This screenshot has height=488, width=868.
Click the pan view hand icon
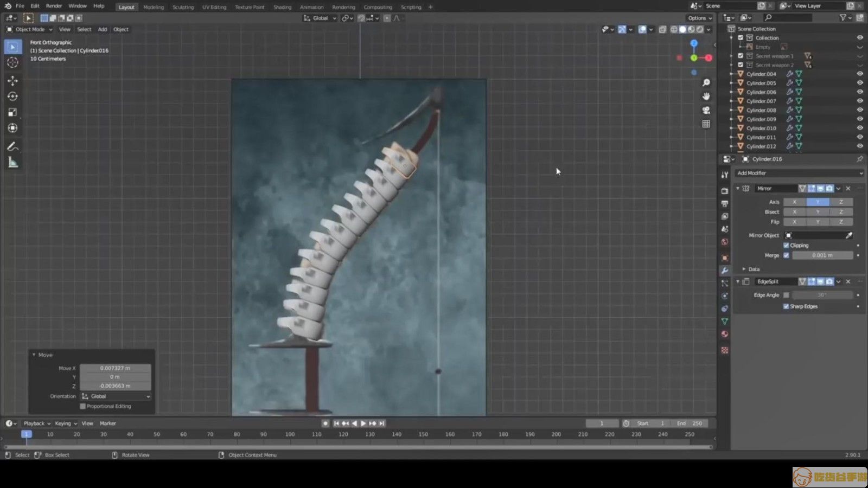tap(706, 96)
